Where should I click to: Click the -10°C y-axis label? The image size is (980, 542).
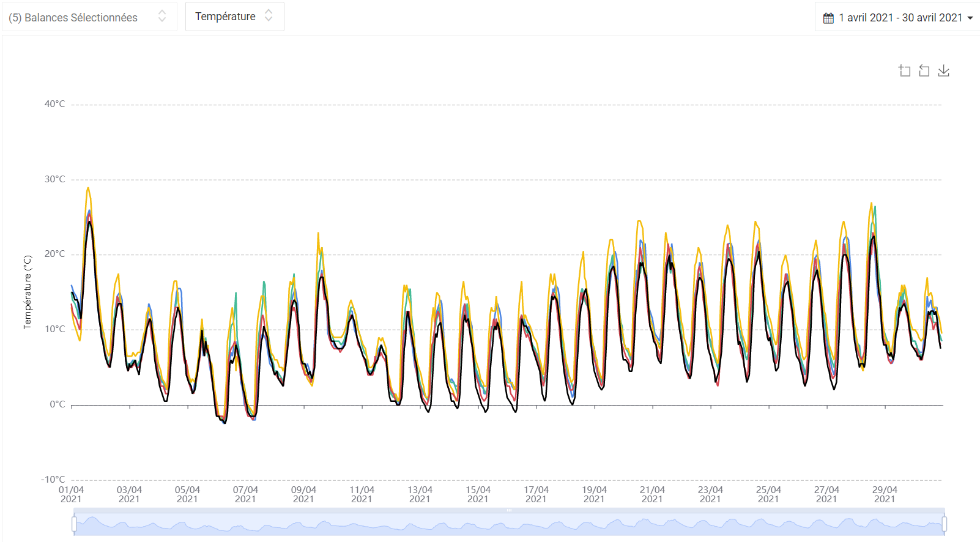[53, 480]
